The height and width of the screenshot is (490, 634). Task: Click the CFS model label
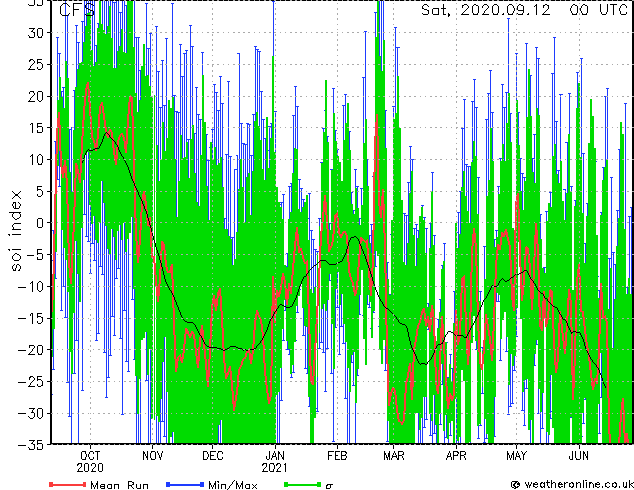tap(77, 10)
